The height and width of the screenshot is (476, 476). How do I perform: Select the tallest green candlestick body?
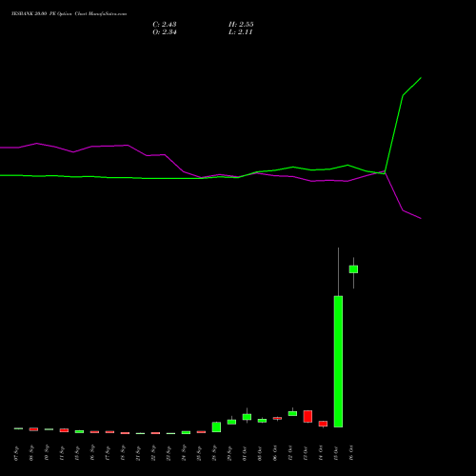point(338,362)
